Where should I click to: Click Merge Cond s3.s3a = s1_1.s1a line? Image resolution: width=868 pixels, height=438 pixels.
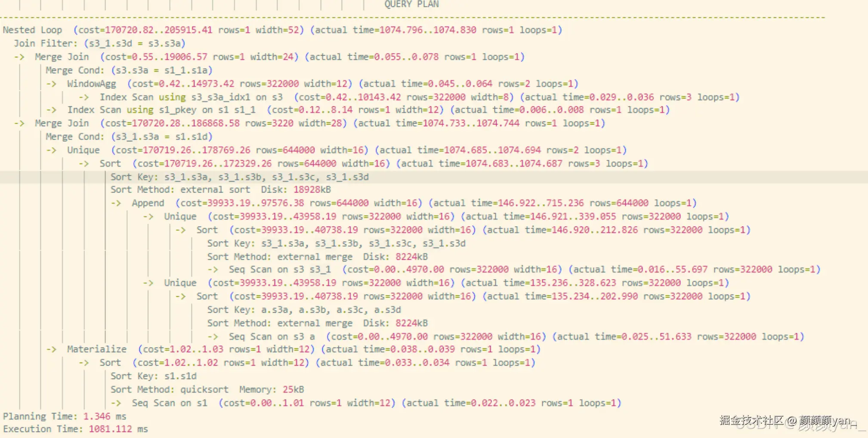(x=129, y=70)
